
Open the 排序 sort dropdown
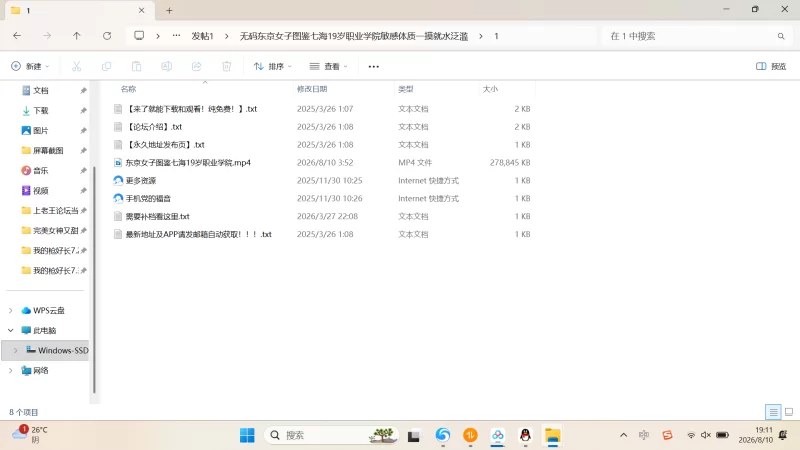tap(272, 66)
